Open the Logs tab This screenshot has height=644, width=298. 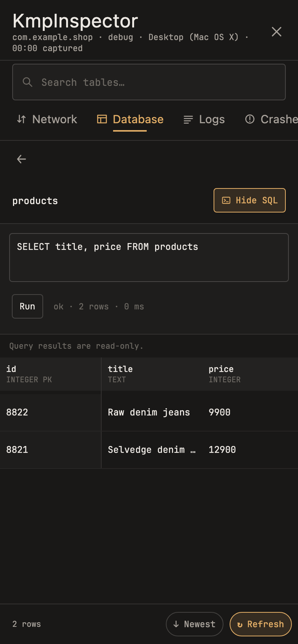(204, 119)
